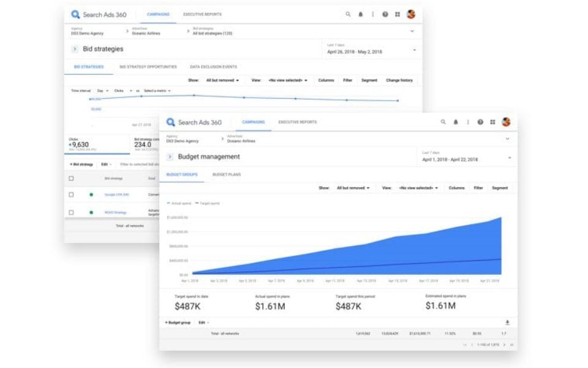The image size is (588, 368).
Task: Click Columns in Bid strategies toolbar
Action: pyautogui.click(x=326, y=80)
